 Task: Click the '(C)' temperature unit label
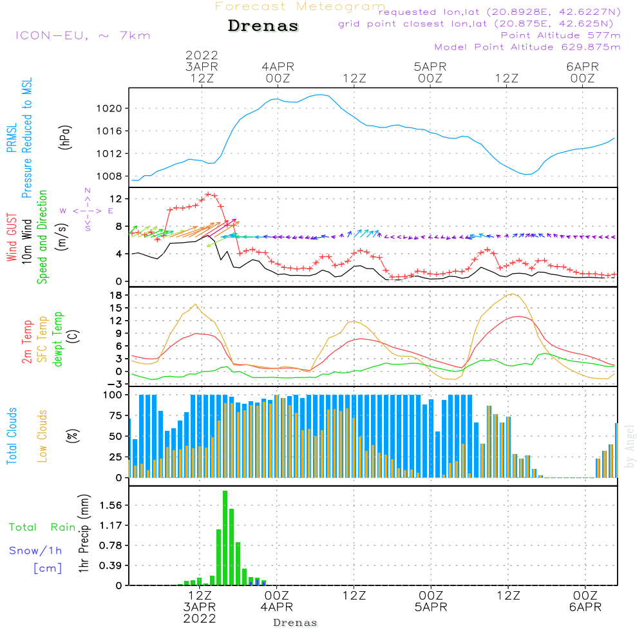(x=73, y=336)
